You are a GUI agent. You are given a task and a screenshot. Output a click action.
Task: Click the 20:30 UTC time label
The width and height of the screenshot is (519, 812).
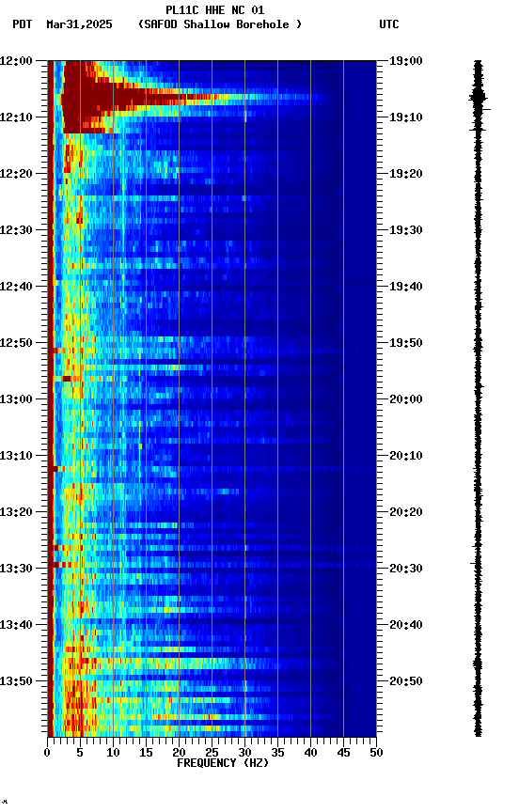click(x=406, y=570)
